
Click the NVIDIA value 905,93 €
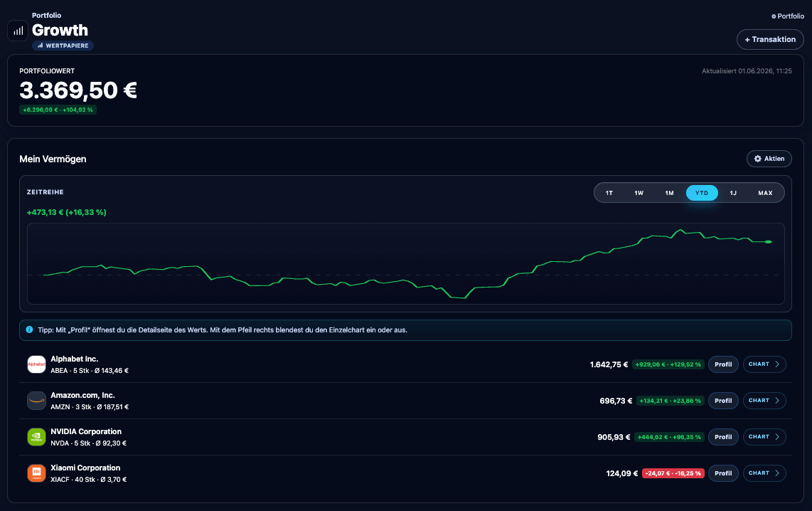point(614,437)
